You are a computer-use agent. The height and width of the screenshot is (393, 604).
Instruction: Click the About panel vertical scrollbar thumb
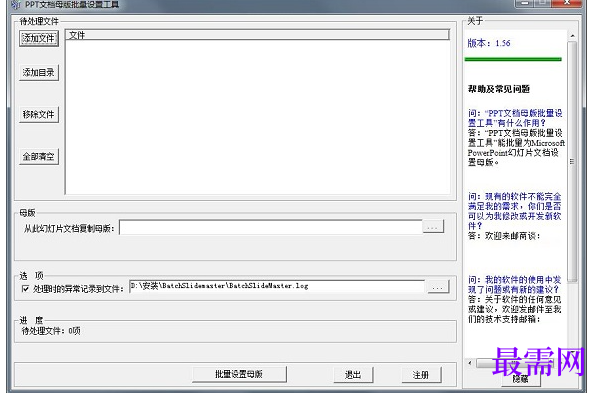pos(572,162)
